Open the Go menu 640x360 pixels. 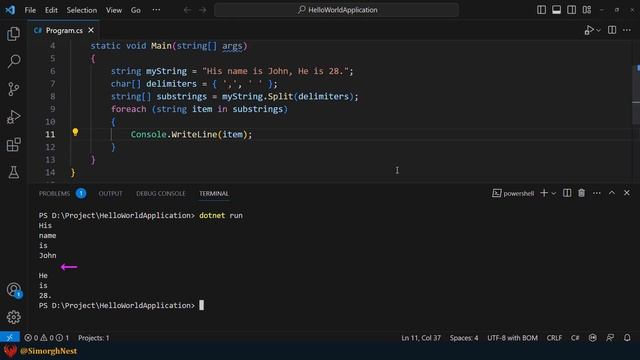pyautogui.click(x=136, y=10)
